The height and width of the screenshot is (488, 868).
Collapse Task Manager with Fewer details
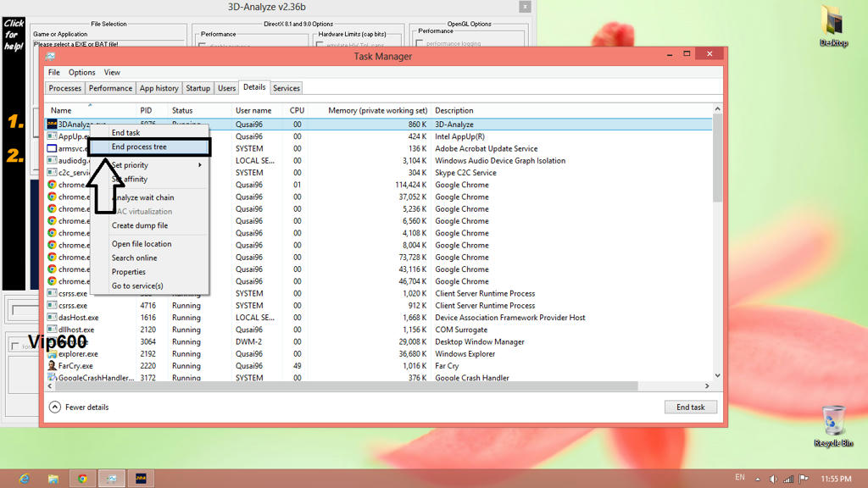(x=79, y=408)
